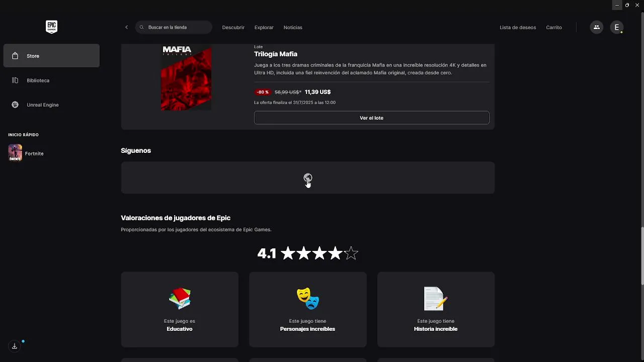Minimize the Epic Games window

click(x=617, y=5)
